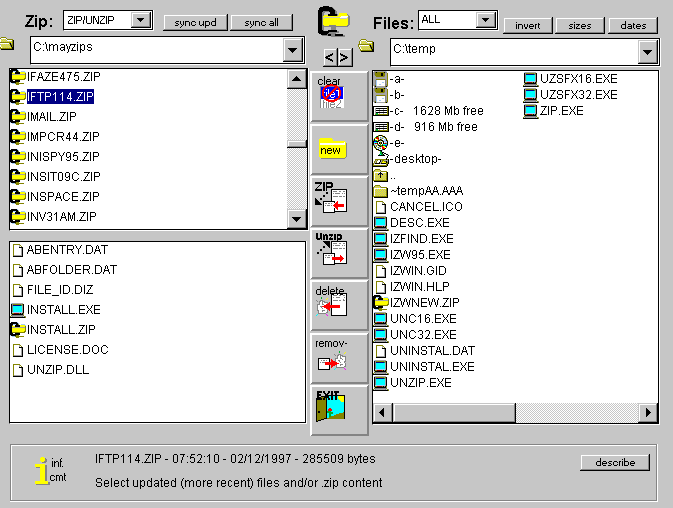Screen dimensions: 673x508
Task: Click the zip list scroll-down arrow
Action: [x=296, y=220]
